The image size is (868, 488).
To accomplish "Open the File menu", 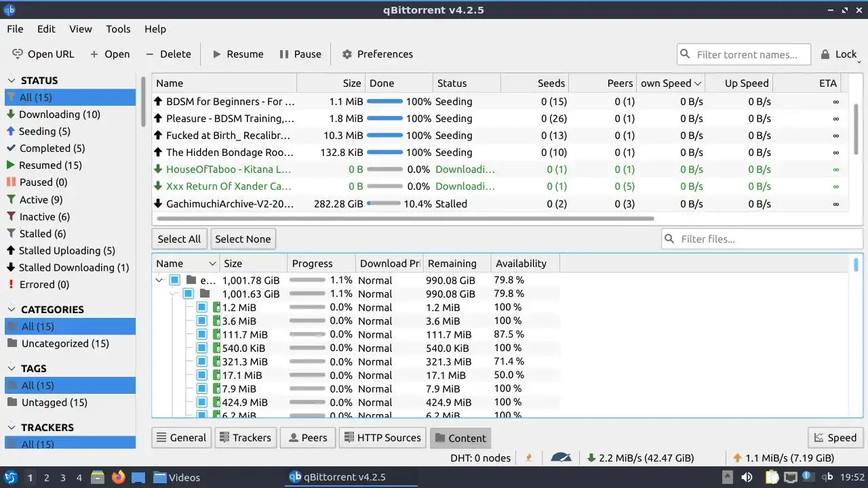I will tap(15, 29).
